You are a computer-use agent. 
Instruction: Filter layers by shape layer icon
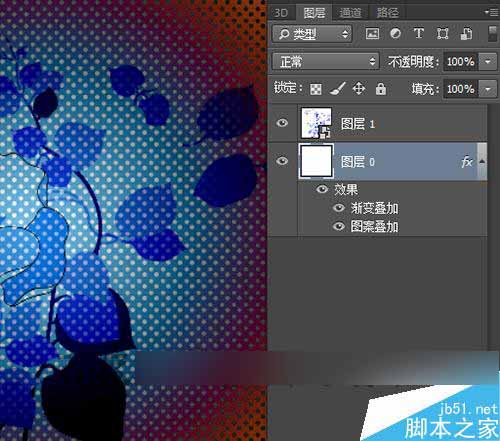coord(442,34)
